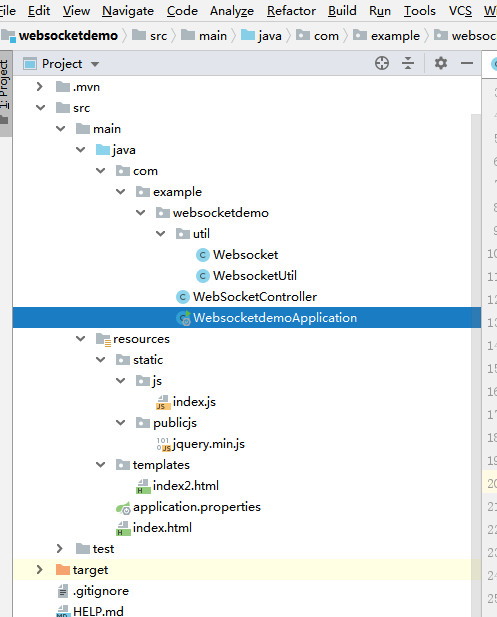Open the Analyze menu
The image size is (497, 617).
[232, 11]
